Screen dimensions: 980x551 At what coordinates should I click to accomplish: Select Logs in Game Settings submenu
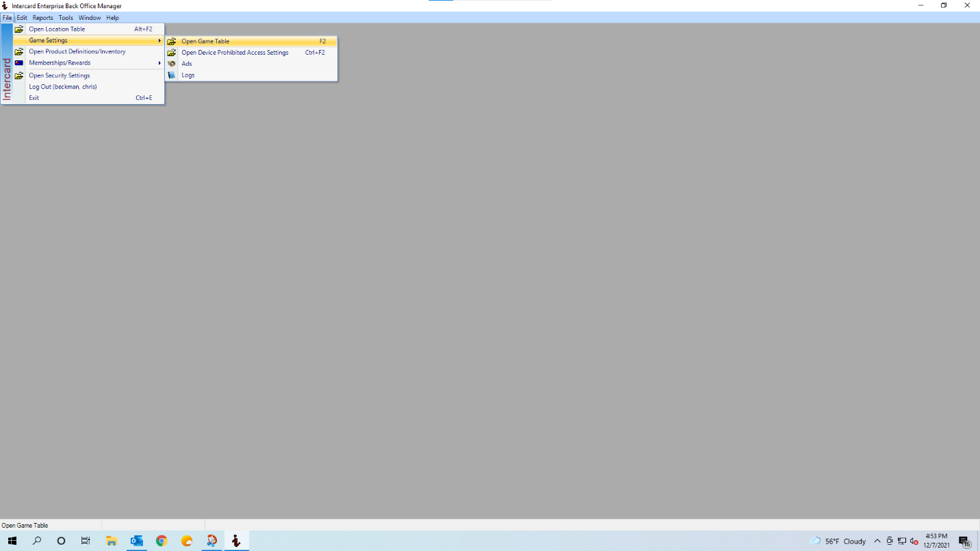click(x=251, y=75)
